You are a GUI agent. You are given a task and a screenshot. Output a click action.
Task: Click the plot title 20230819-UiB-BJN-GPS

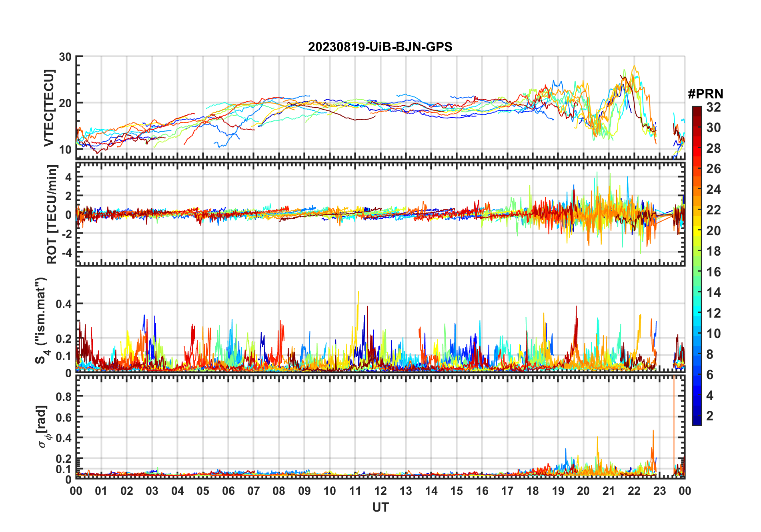click(x=380, y=47)
